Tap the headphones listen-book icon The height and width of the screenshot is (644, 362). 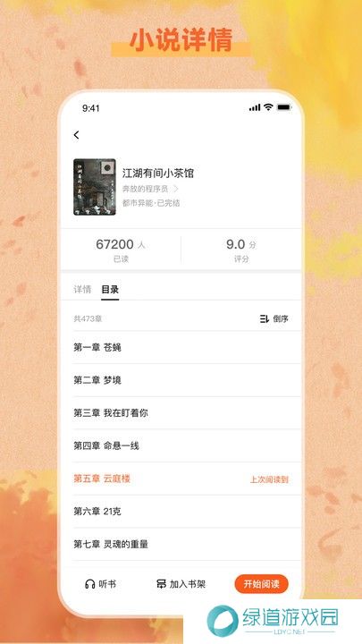(x=90, y=584)
